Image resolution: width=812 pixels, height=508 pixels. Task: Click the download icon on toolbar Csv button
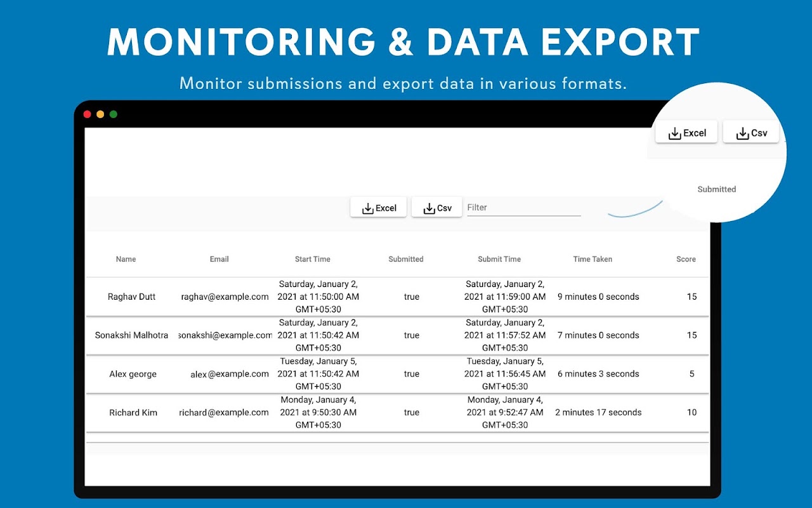click(429, 208)
